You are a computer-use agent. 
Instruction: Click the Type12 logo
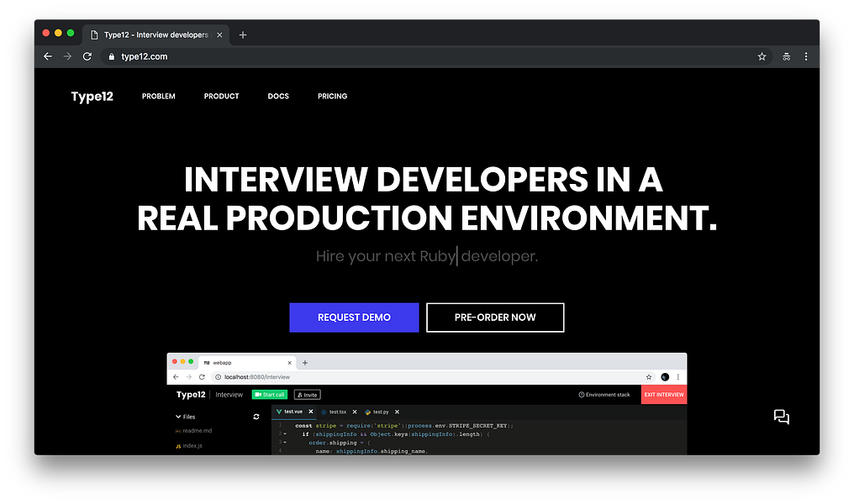pos(92,97)
